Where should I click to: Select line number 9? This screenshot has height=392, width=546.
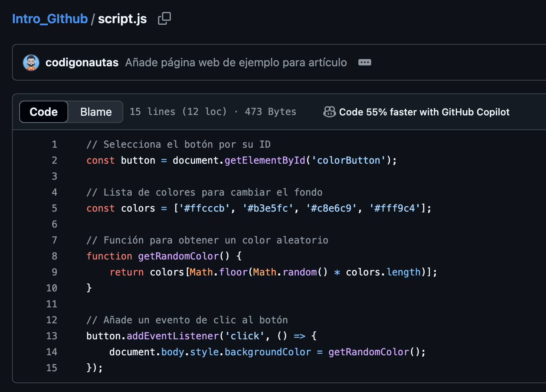(54, 272)
